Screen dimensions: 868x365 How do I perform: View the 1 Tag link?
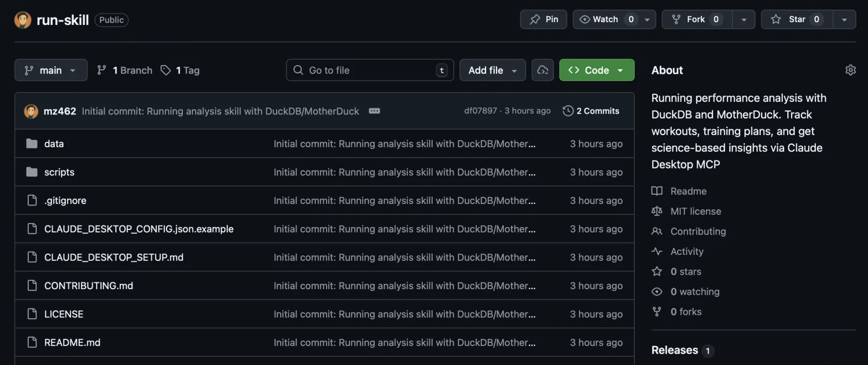tap(180, 70)
